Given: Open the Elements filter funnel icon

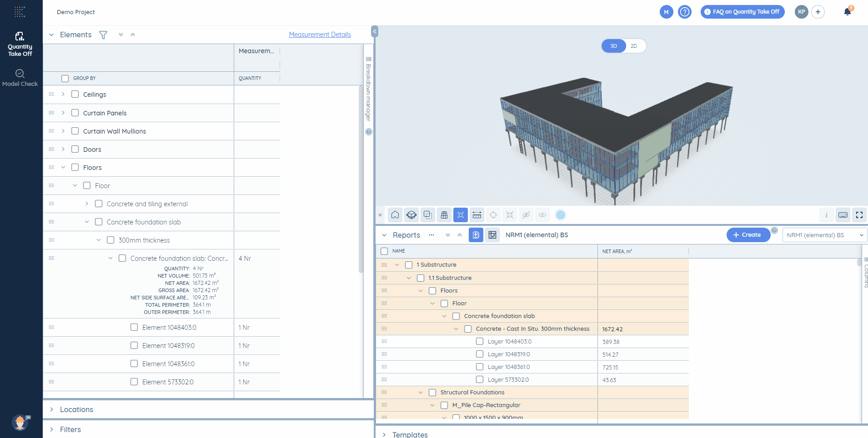Looking at the screenshot, I should pyautogui.click(x=103, y=35).
